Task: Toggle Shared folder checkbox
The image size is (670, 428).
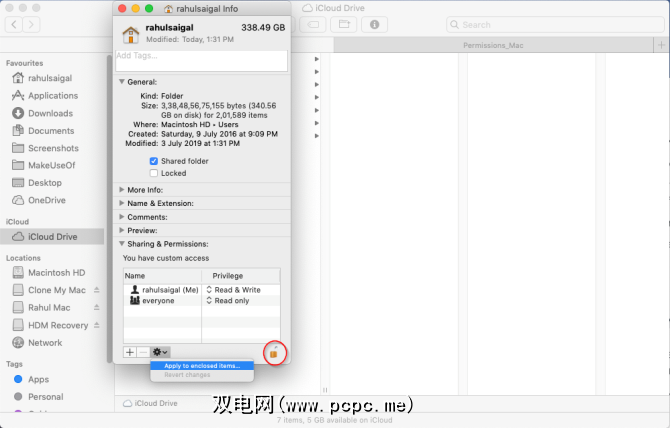Action: 154,161
